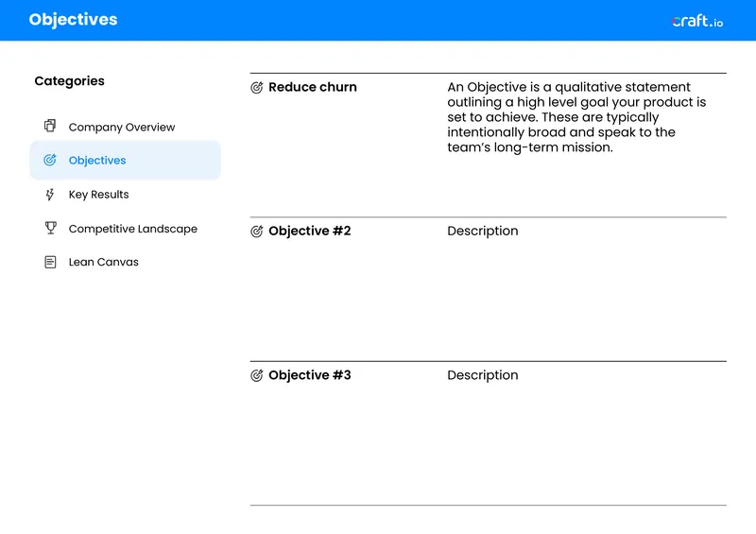The height and width of the screenshot is (534, 756).
Task: Switch to Lean Canvas category
Action: 103,262
